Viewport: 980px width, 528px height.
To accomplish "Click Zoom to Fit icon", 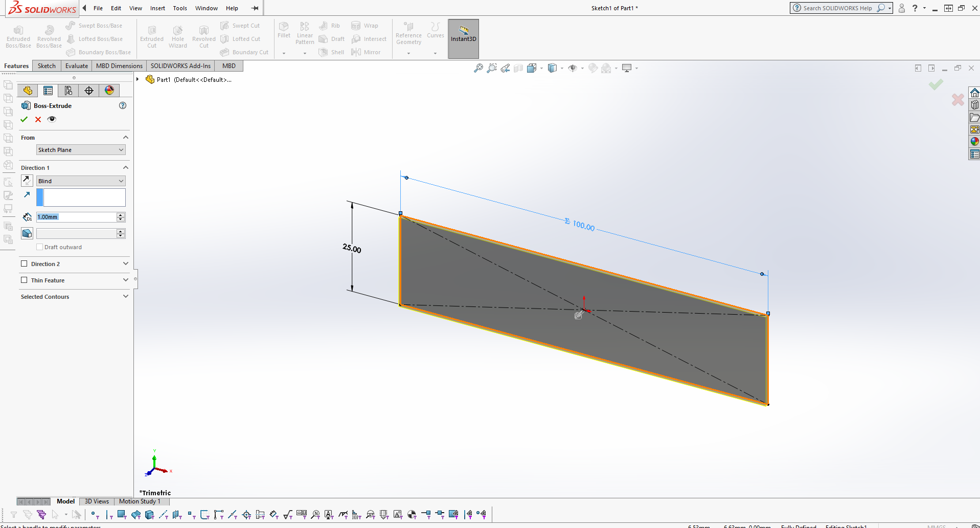I will click(478, 68).
